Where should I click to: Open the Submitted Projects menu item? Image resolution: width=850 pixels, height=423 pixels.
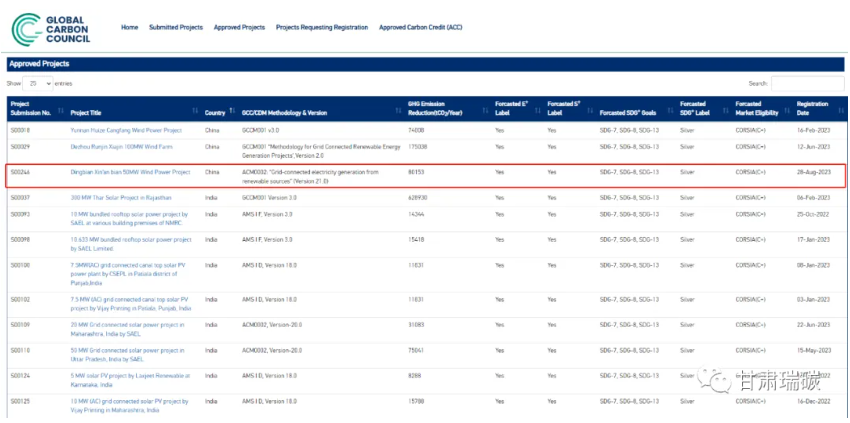[176, 27]
